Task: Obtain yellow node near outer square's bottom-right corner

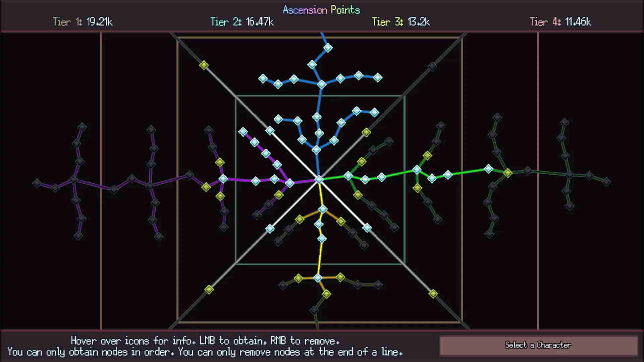Action: tap(433, 294)
